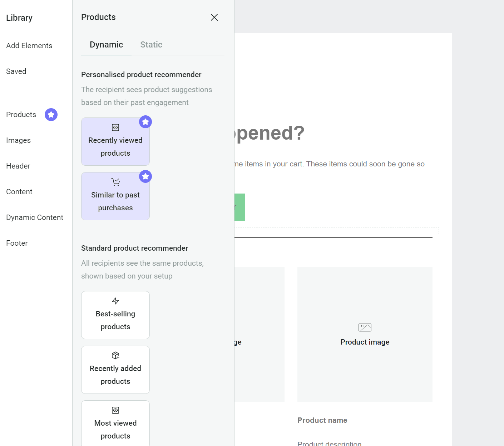Click the star icon next to Products in sidebar

click(51, 115)
